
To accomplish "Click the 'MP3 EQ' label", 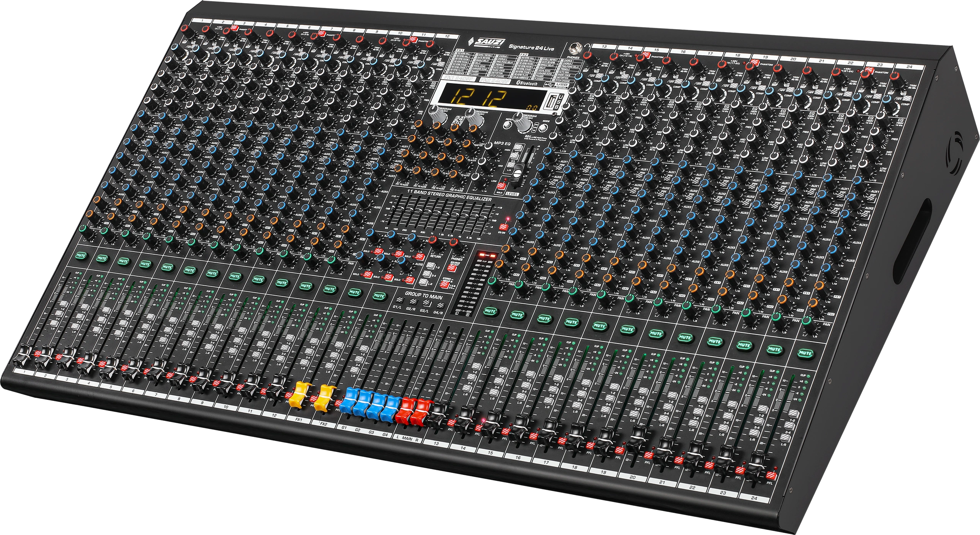I will pyautogui.click(x=501, y=142).
